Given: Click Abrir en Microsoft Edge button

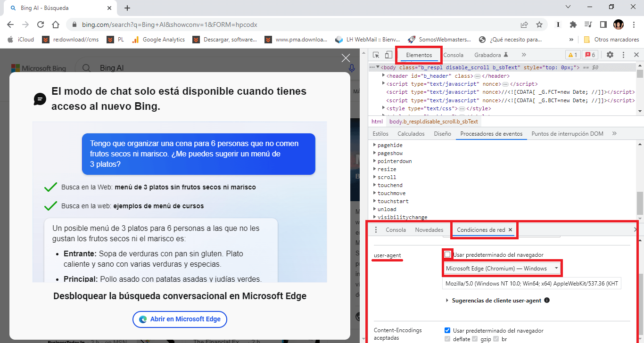Looking at the screenshot, I should pos(180,319).
